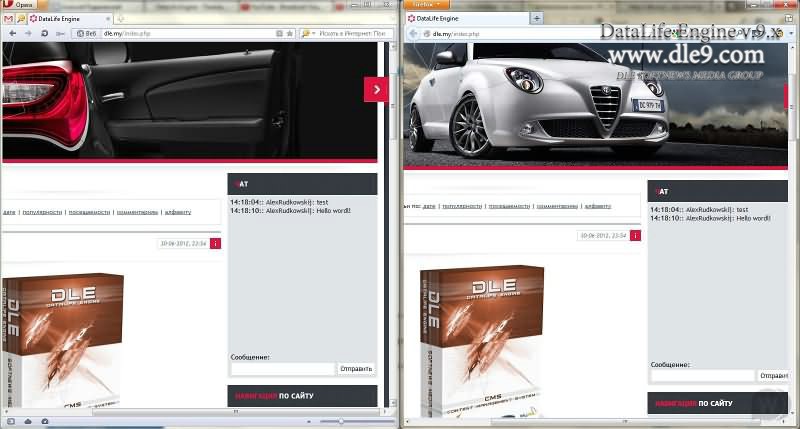Click the Opera horizontal scrollbar
This screenshot has height=429, width=800.
point(236,412)
